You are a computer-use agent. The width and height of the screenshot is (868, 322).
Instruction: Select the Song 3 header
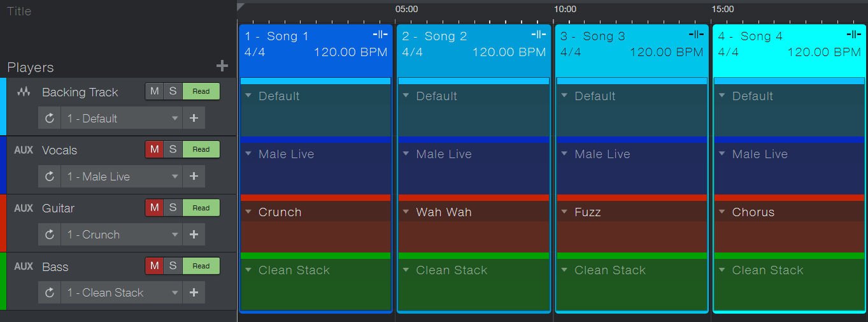click(630, 45)
